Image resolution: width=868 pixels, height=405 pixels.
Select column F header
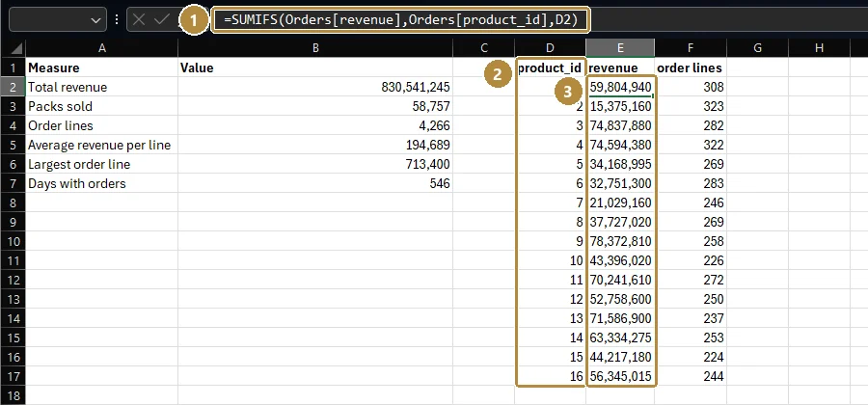(691, 48)
